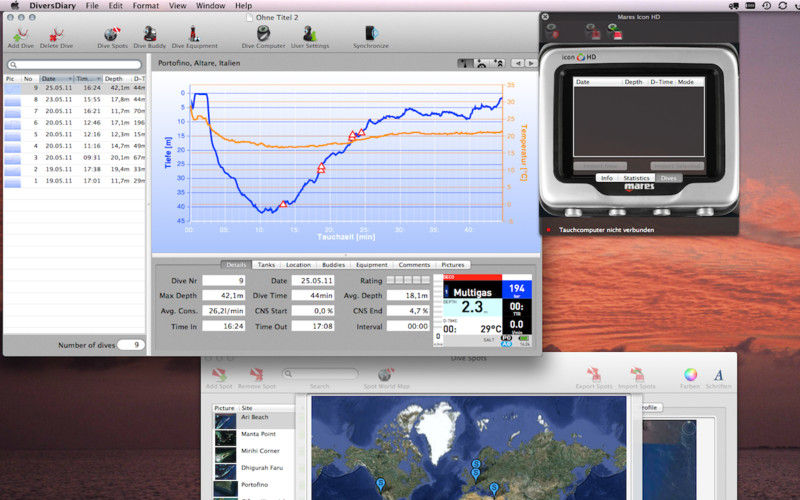This screenshot has height=500, width=800.
Task: Click the Rating boxes in Details
Action: click(x=408, y=280)
